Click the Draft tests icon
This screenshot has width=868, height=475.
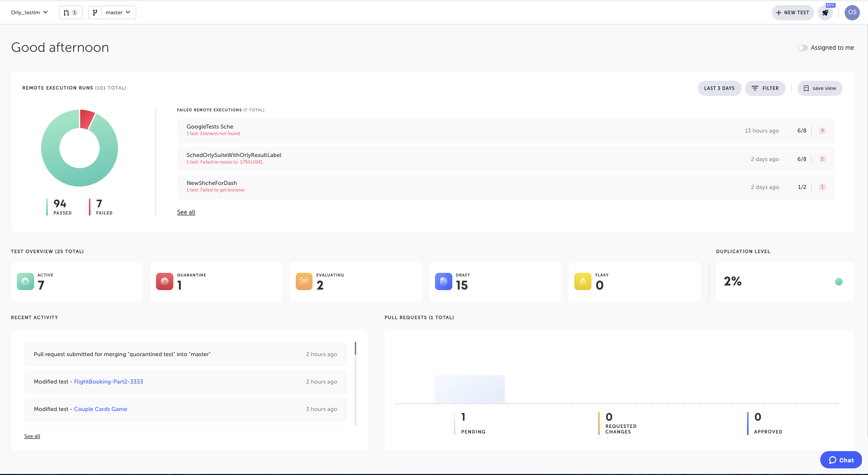[443, 281]
